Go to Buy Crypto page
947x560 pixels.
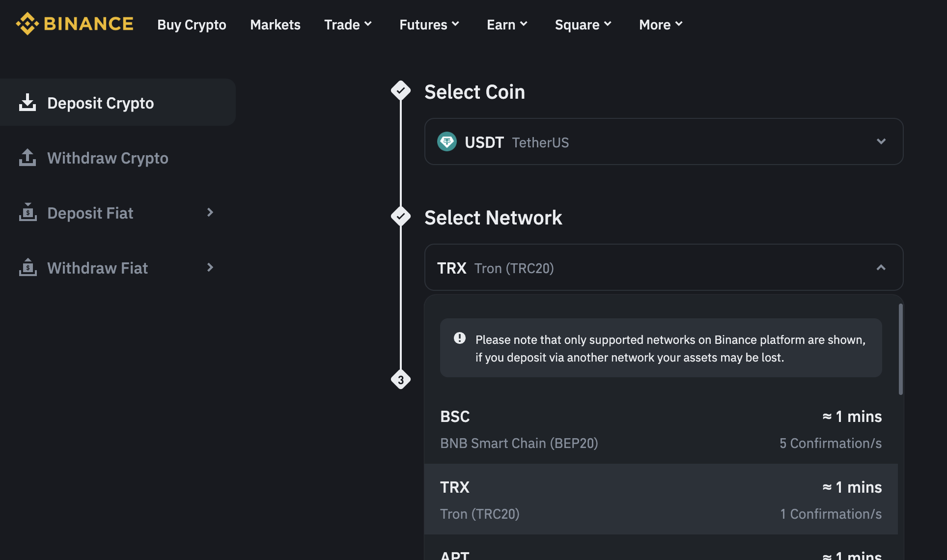coord(192,25)
